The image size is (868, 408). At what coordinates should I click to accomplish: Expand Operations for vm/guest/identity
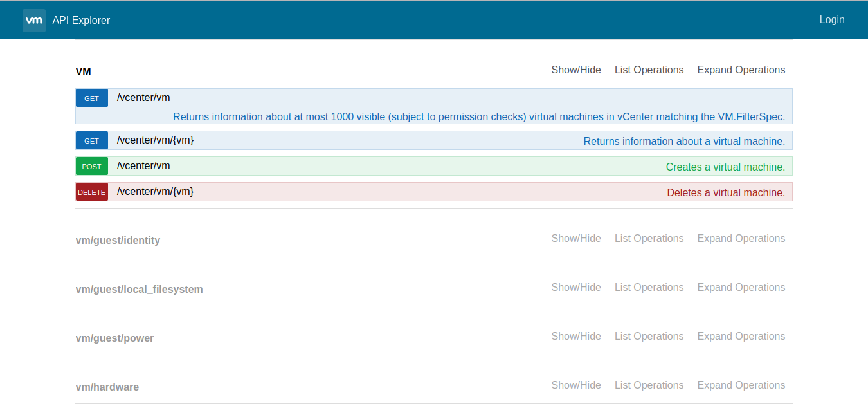coord(741,238)
